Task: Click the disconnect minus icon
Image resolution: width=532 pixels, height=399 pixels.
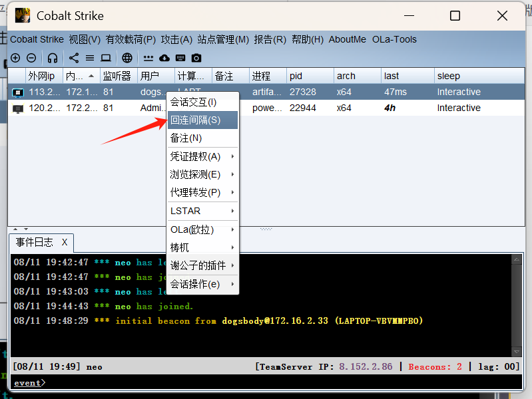Action: (x=31, y=58)
